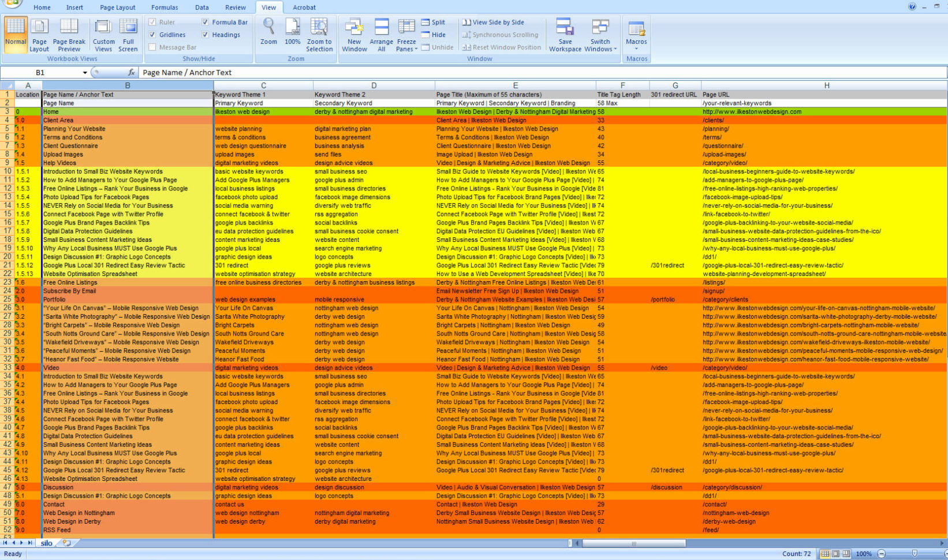Click the View Side by Side button
The width and height of the screenshot is (948, 560).
(x=498, y=22)
